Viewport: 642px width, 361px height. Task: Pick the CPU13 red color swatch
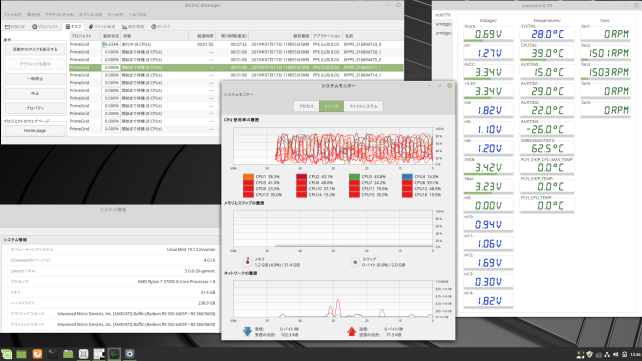pos(248,195)
